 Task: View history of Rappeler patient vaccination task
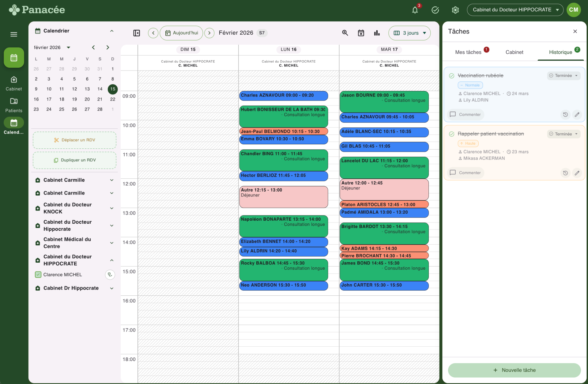click(x=565, y=173)
